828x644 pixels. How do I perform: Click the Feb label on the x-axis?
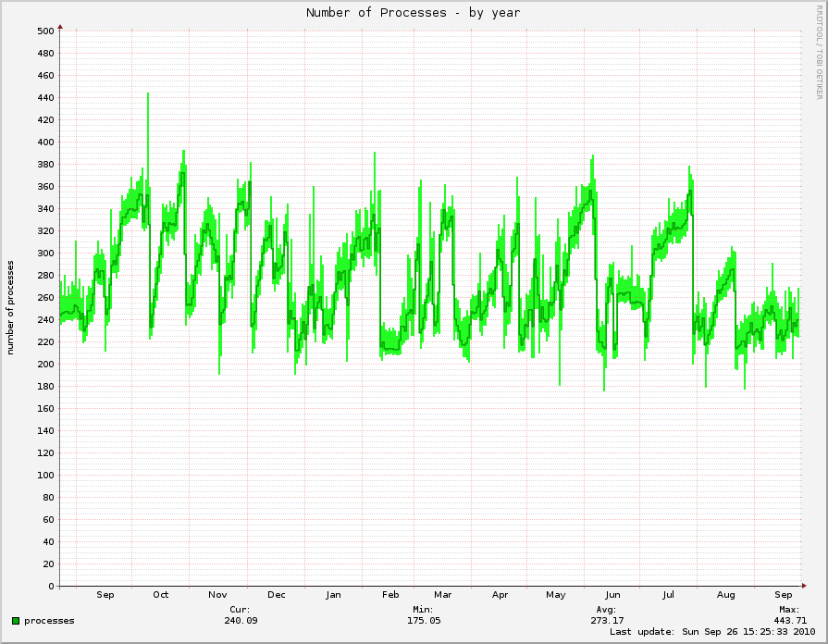(x=390, y=594)
